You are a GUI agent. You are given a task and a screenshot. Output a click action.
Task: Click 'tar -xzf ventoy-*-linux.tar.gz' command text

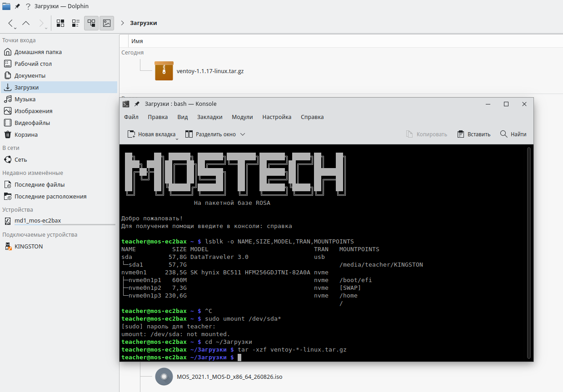pos(292,349)
